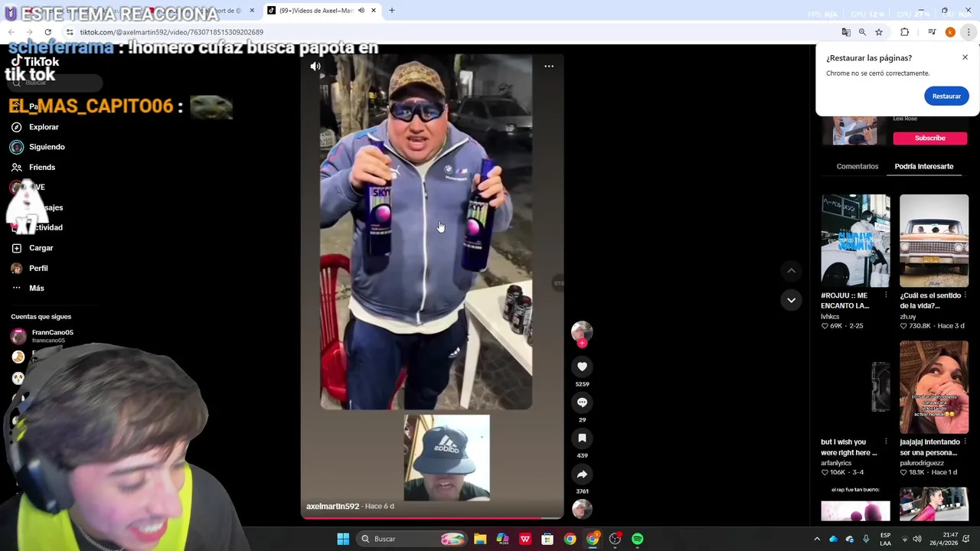Open the palurodriguezz author link
980x551 pixels.
922,463
